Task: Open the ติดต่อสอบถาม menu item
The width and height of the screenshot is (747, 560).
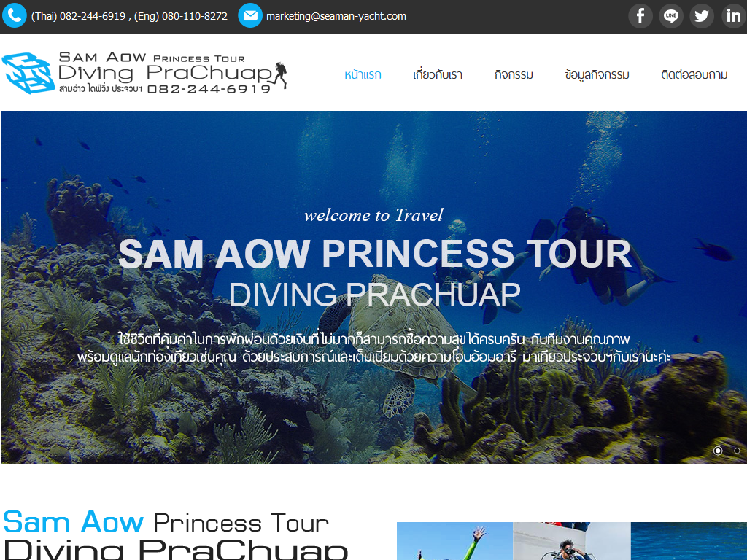Action: click(694, 75)
